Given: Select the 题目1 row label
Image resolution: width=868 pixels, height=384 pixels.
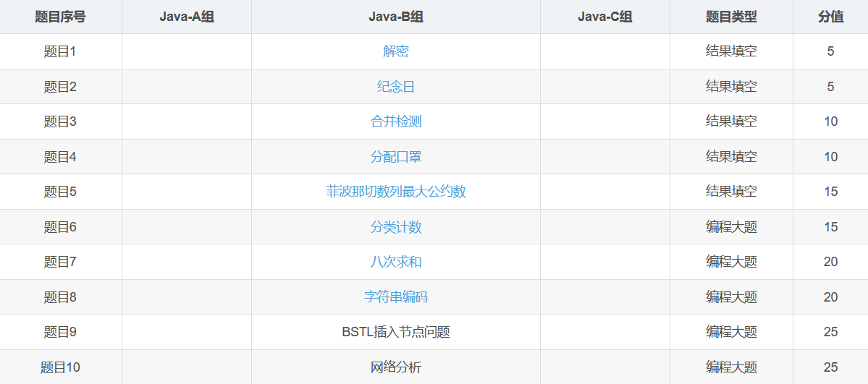Looking at the screenshot, I should coord(60,51).
